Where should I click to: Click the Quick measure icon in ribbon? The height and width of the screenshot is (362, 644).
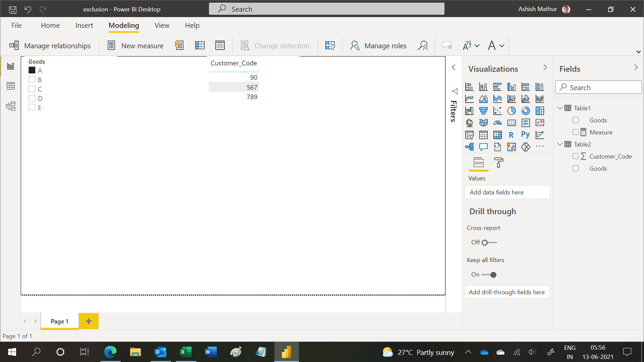point(179,45)
